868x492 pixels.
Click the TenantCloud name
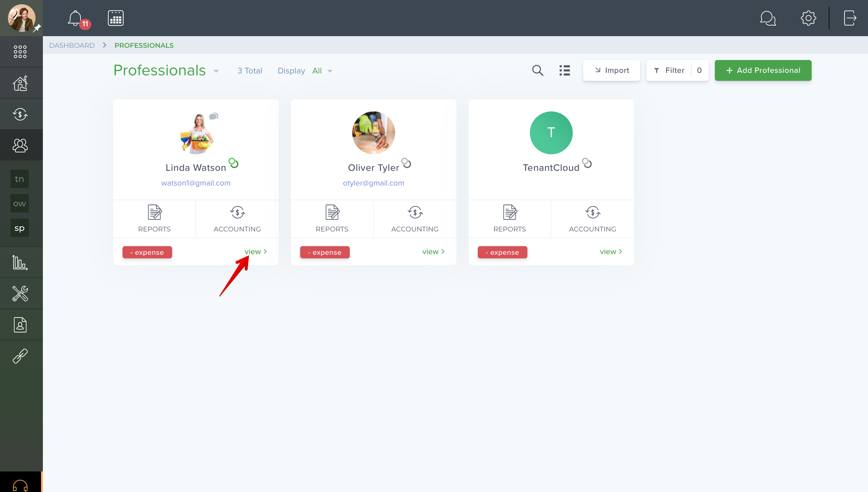551,167
